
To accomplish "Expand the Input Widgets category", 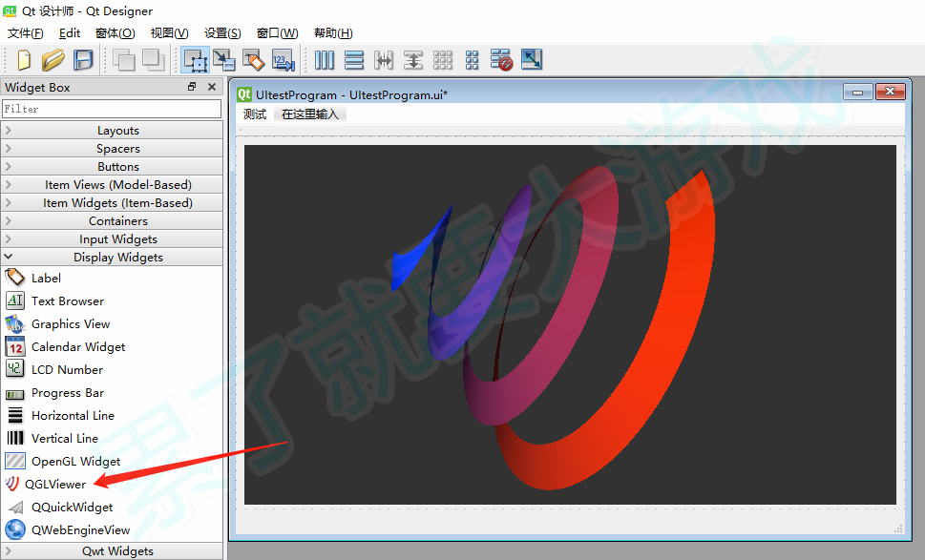I will pyautogui.click(x=117, y=239).
